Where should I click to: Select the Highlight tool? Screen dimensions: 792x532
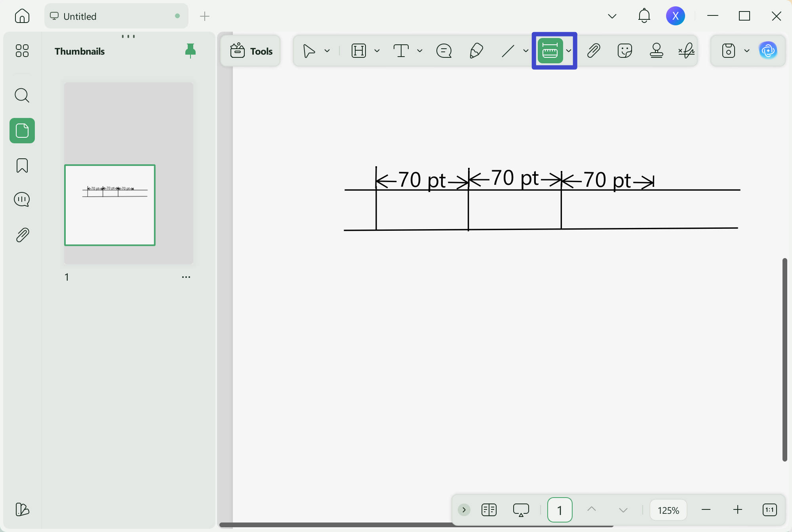[x=359, y=51]
